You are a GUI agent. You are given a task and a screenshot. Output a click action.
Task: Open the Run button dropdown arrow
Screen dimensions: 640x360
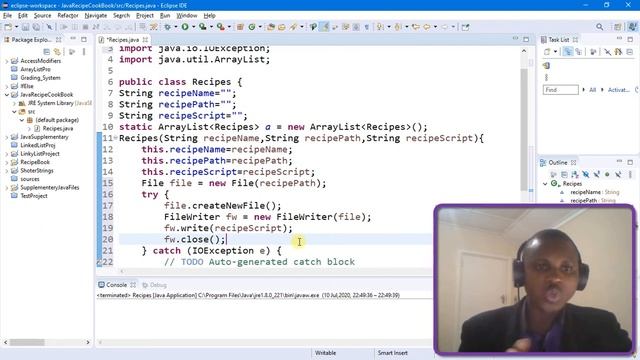193,27
